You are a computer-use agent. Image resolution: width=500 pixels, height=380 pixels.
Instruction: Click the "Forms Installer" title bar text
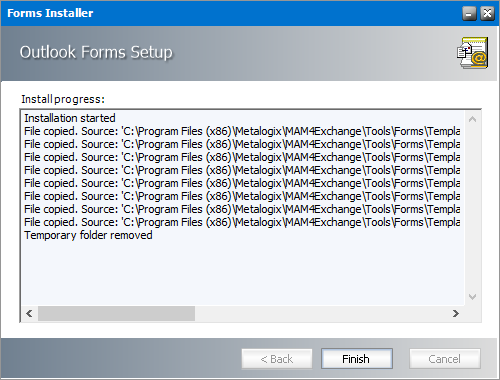click(x=50, y=13)
